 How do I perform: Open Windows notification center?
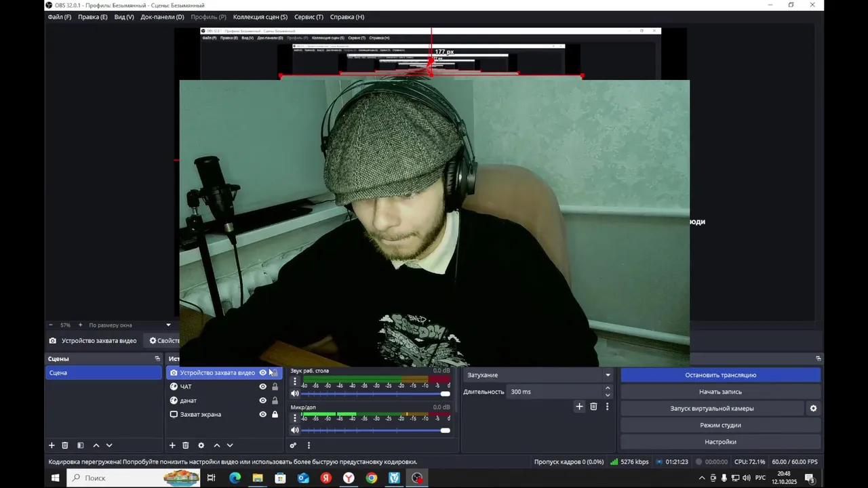[809, 478]
